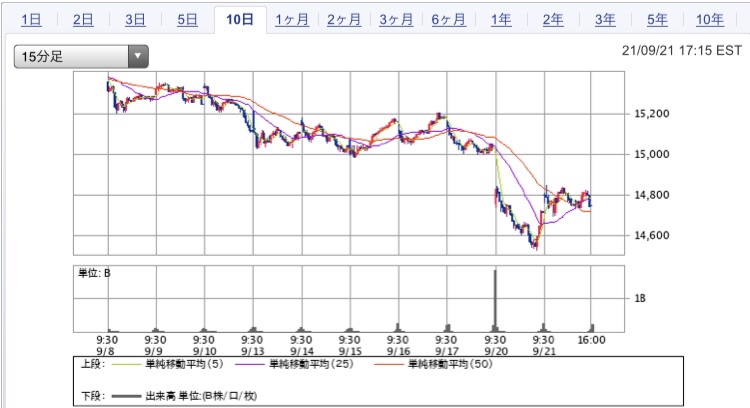
Task: Click the 9/8 date axis label
Action: coord(106,351)
